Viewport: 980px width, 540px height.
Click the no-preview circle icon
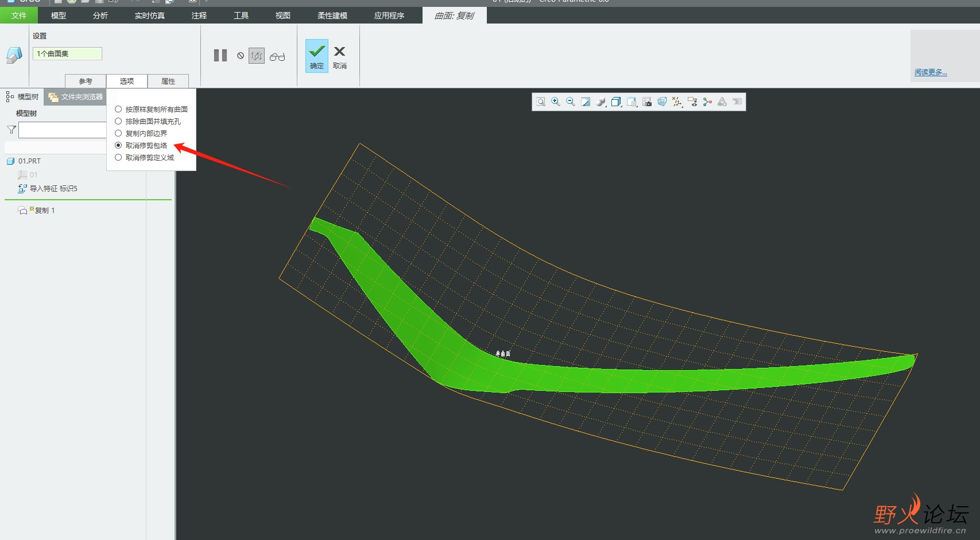click(x=241, y=56)
